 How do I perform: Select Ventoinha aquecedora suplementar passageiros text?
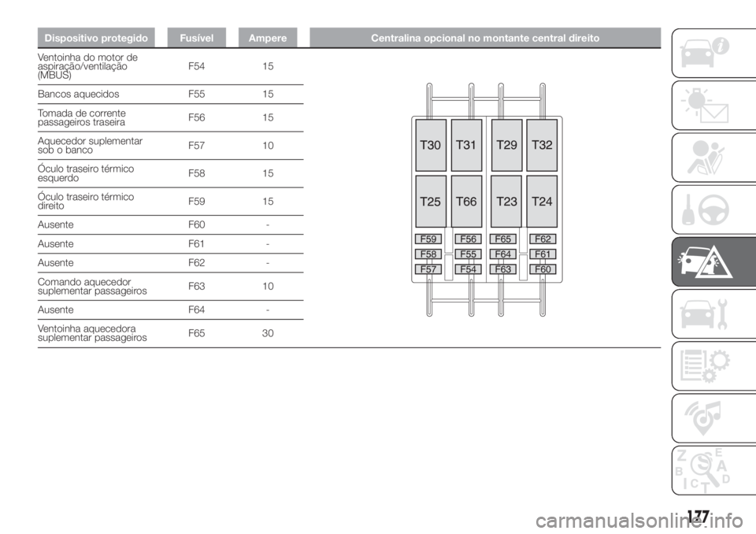[x=93, y=333]
